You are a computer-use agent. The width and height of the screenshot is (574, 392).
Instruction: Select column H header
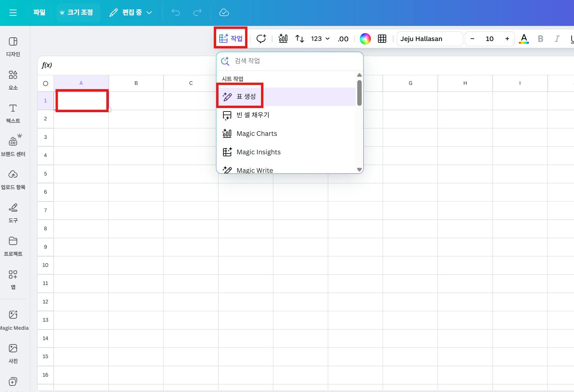[x=465, y=83]
